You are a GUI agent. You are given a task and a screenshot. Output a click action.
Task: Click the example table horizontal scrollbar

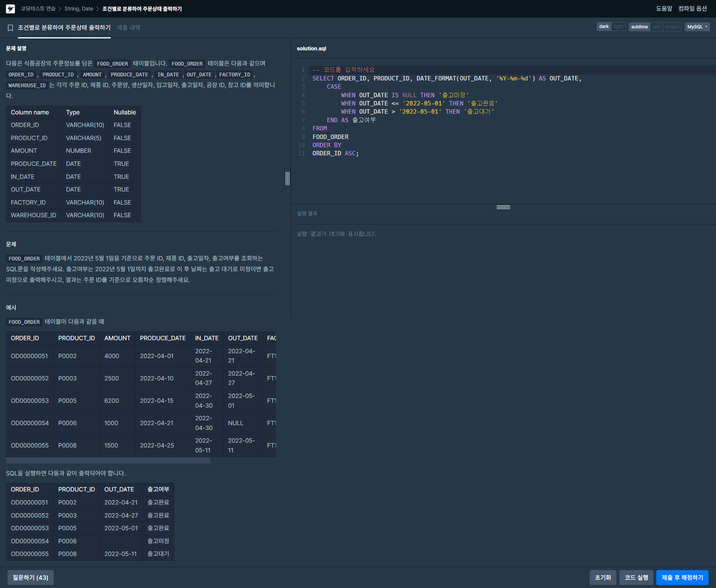[108, 461]
